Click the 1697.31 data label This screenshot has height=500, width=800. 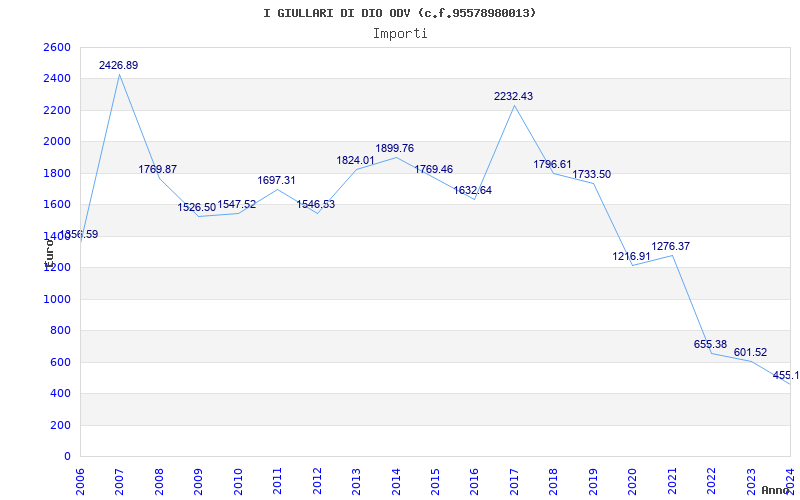[276, 181]
